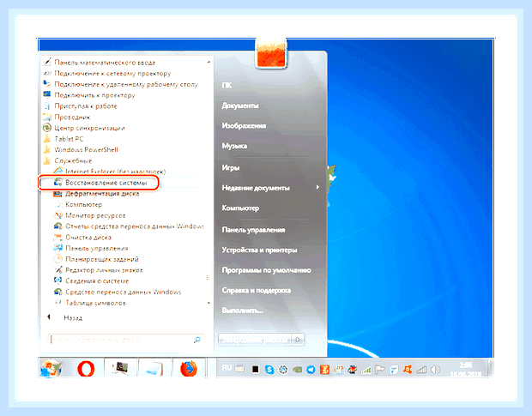Launch Очистка диска tool
Image resolution: width=532 pixels, height=416 pixels.
tap(82, 238)
